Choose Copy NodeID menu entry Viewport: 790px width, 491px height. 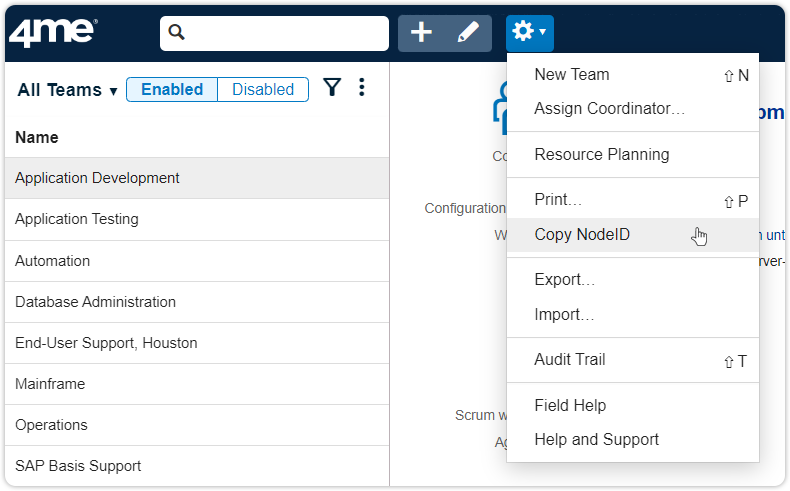582,235
